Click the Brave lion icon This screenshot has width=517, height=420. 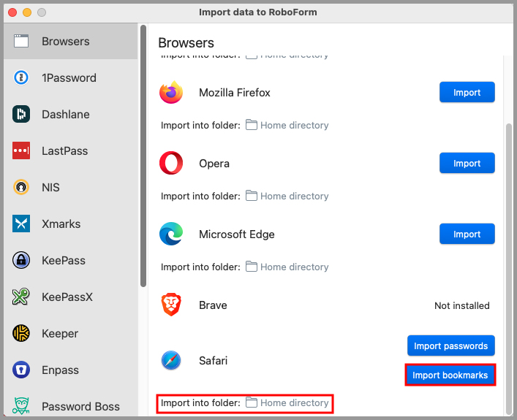[x=171, y=305]
